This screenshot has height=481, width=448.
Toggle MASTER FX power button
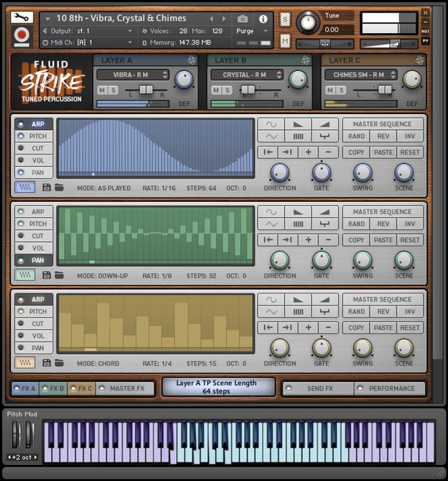pos(102,389)
